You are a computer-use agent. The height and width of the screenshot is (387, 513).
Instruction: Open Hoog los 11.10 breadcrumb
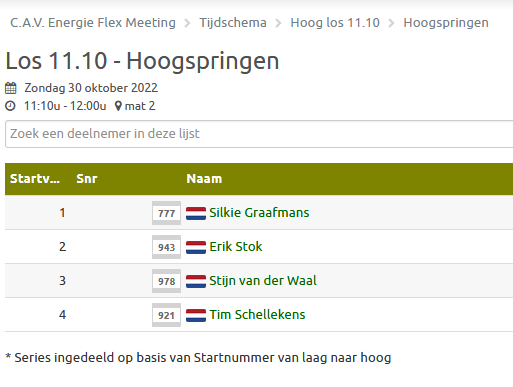point(335,23)
